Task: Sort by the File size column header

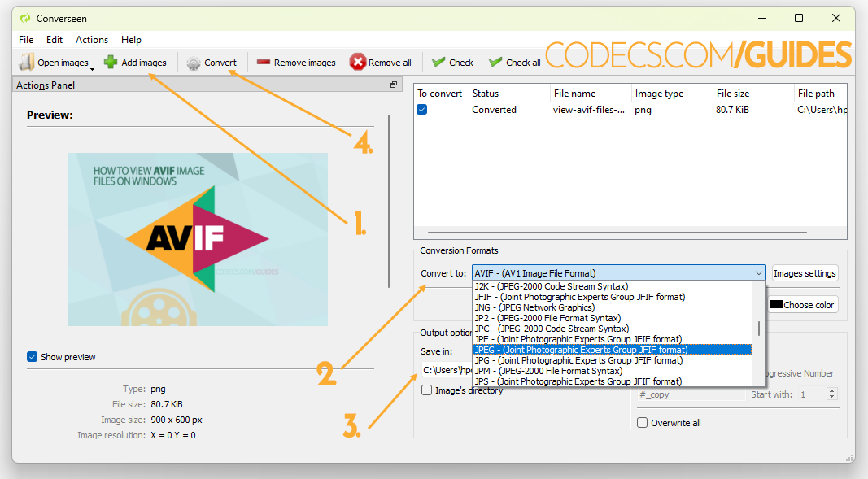Action: tap(752, 94)
